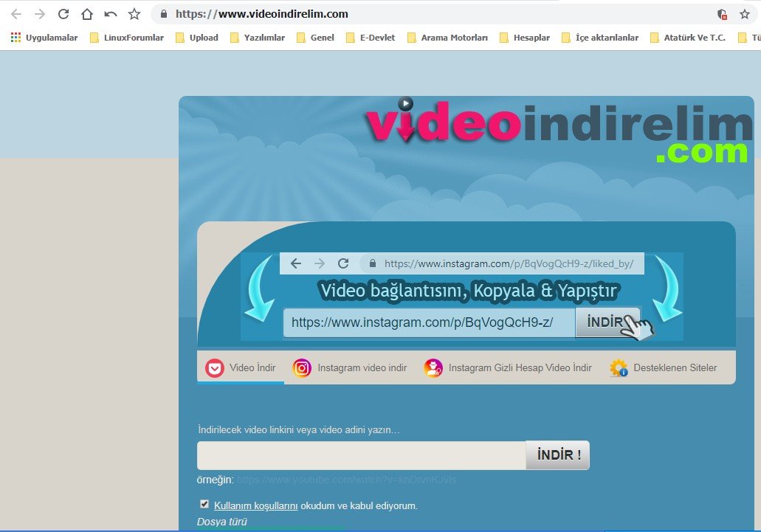Open the E-Devlet bookmark folder
The height and width of the screenshot is (532, 761).
click(371, 38)
